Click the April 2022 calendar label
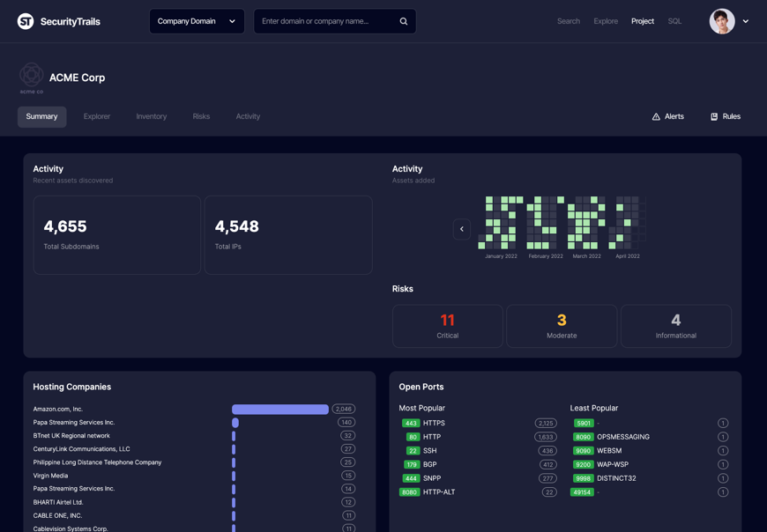Viewport: 767px width, 532px height. [x=628, y=256]
